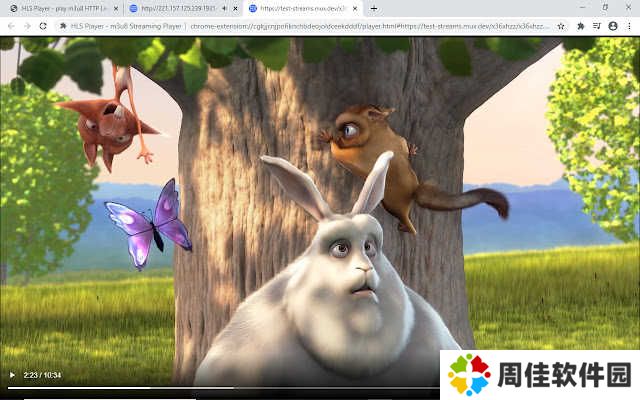
Task: Click the HLS Player extension page icon
Action: 62,25
